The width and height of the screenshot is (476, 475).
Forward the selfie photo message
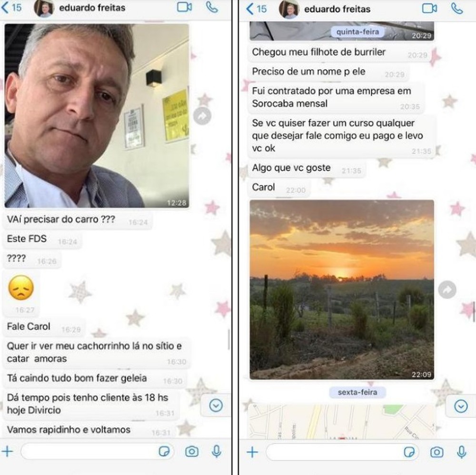(202, 116)
